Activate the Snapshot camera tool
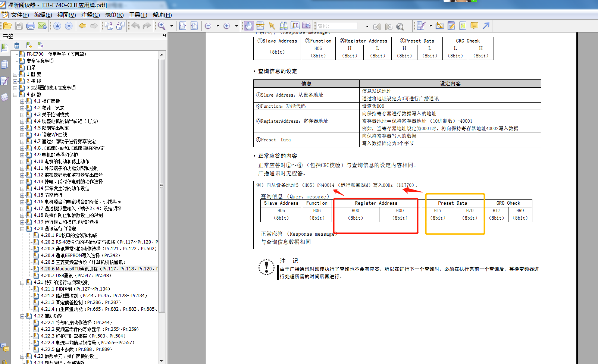 click(306, 26)
